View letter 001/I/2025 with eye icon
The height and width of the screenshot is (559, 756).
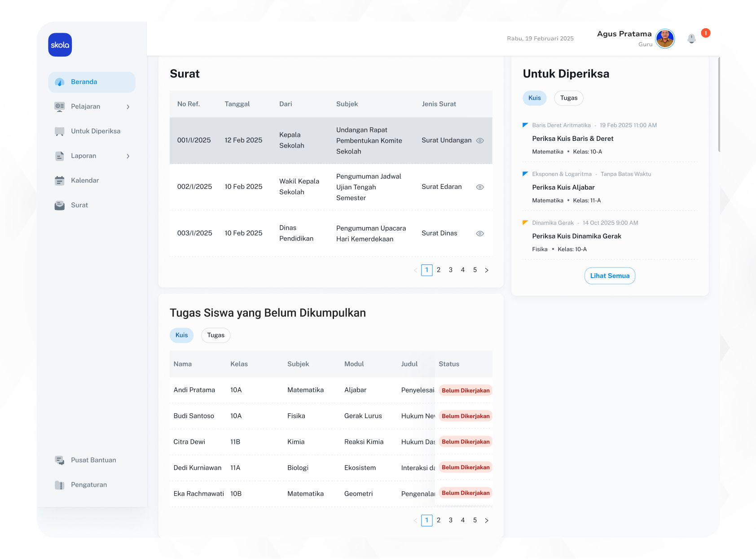[x=480, y=140]
